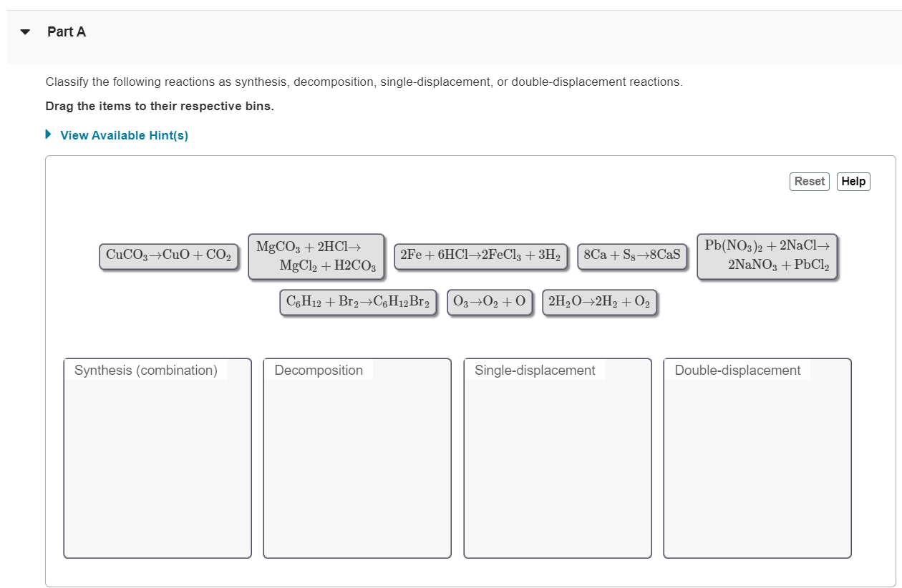902x588 pixels.
Task: Select the 2H2O→2H2 + O2 reaction tile
Action: 601,302
